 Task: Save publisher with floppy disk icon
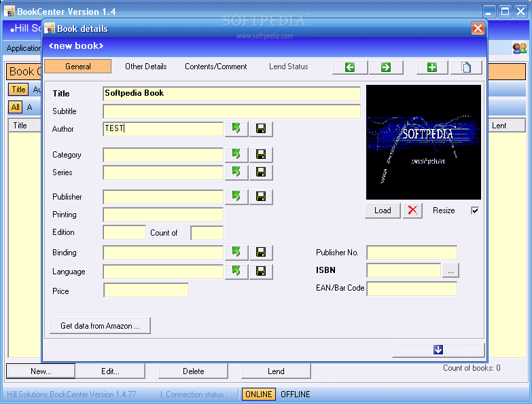tap(261, 197)
